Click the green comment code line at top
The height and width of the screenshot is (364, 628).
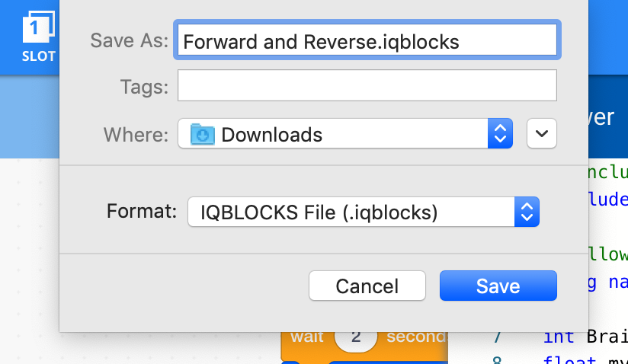tap(604, 170)
